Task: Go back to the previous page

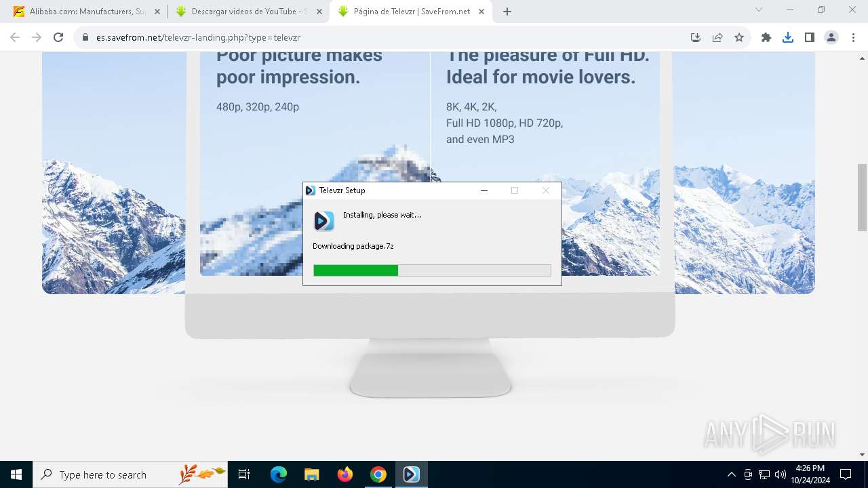Action: [x=15, y=37]
